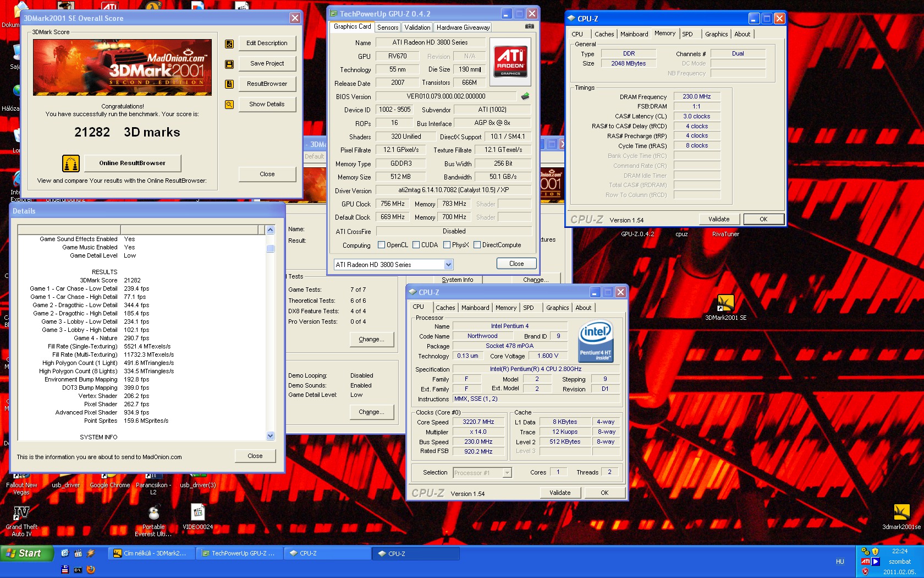Select the 3dmark2001se desktop icon near tray
The image size is (924, 578).
pyautogui.click(x=901, y=517)
